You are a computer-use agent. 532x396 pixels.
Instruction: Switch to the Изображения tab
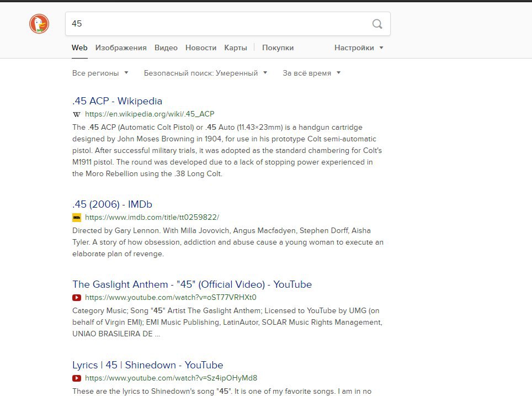(121, 48)
